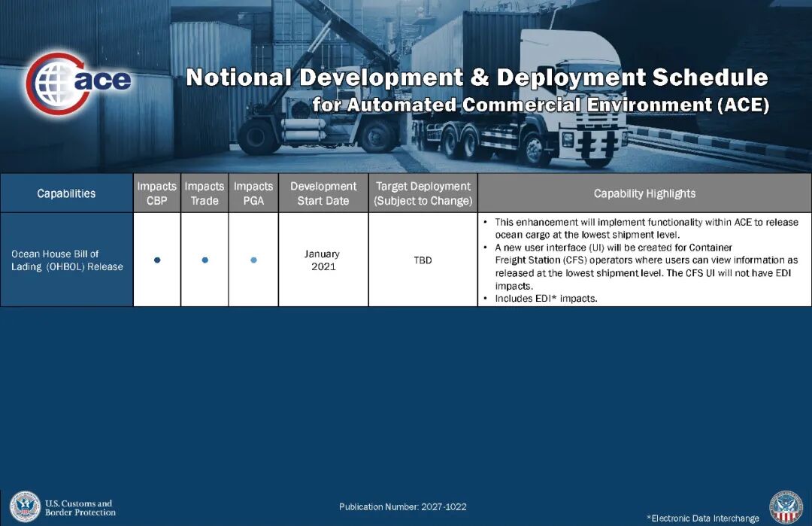The height and width of the screenshot is (526, 812).
Task: Select the Impacts CBP column header
Action: point(157,193)
